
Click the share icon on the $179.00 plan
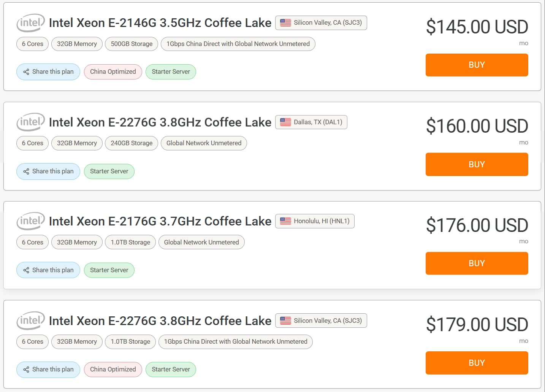point(26,370)
